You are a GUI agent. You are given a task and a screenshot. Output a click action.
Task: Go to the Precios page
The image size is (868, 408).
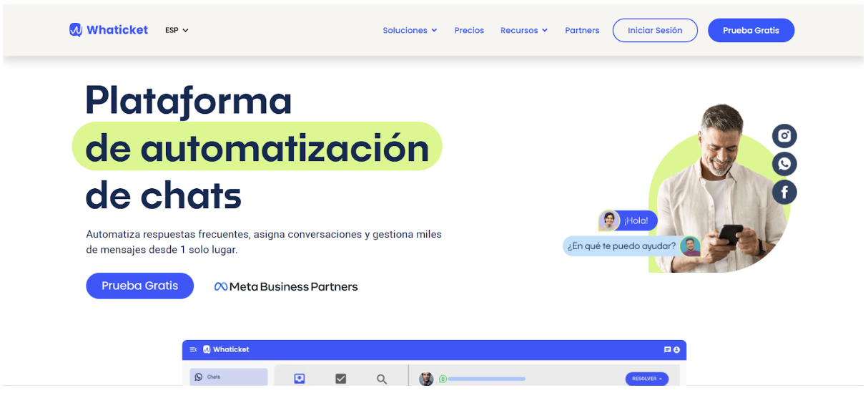point(469,30)
